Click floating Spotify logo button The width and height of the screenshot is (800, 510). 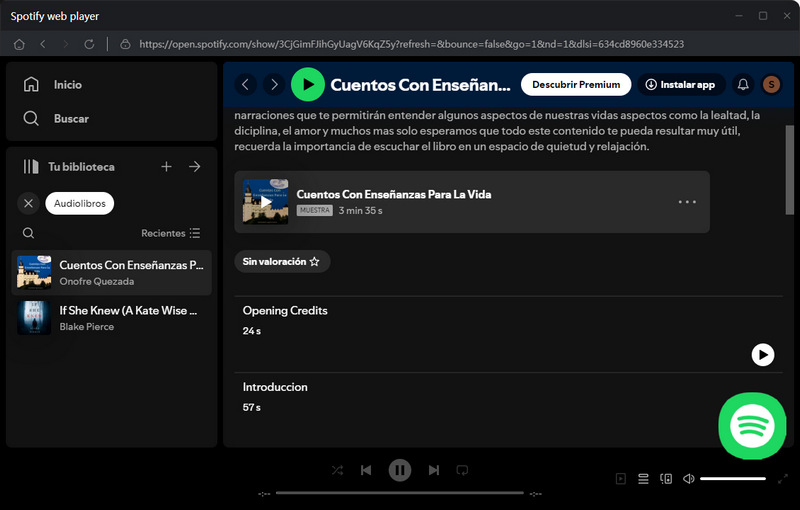752,426
